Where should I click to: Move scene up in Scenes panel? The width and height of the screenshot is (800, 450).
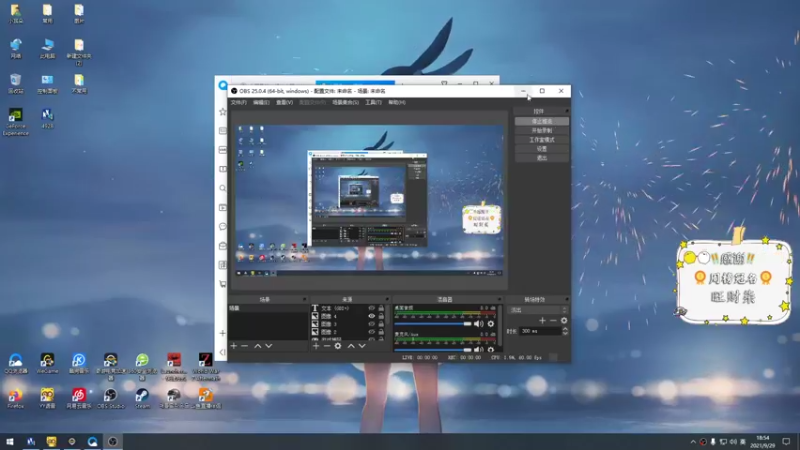pyautogui.click(x=258, y=346)
